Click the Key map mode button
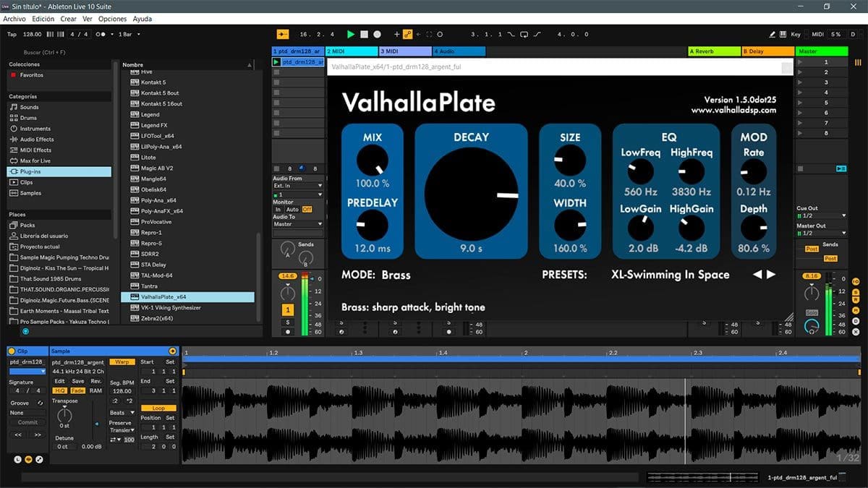This screenshot has height=488, width=868. (796, 34)
